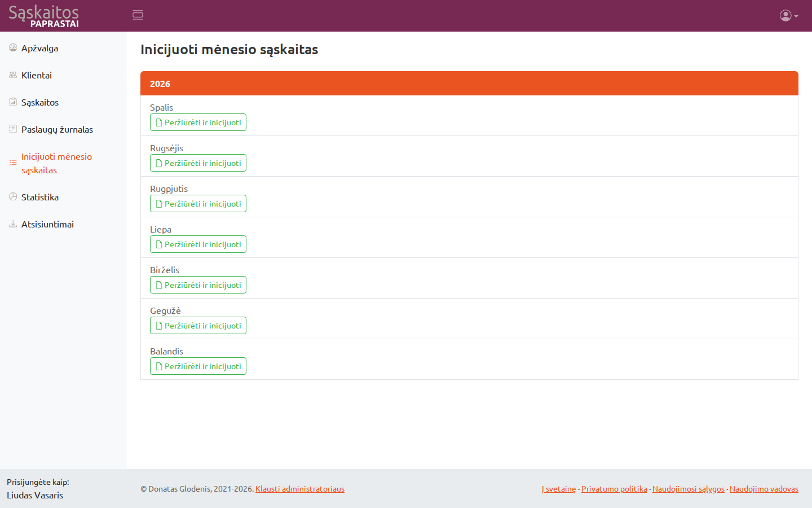The height and width of the screenshot is (508, 812).
Task: Click the Paslaugų žurnalas journal icon
Action: [13, 129]
